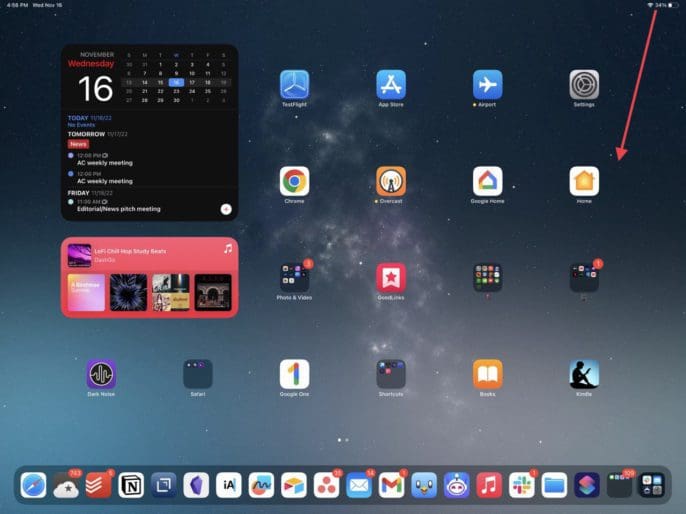
Task: Tap the Wi-Fi icon in status bar
Action: coord(650,5)
